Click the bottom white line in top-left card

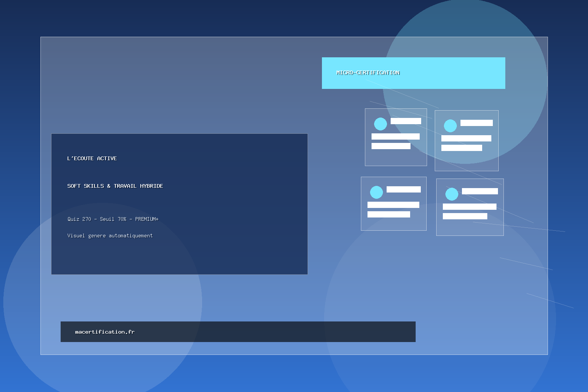[391, 146]
